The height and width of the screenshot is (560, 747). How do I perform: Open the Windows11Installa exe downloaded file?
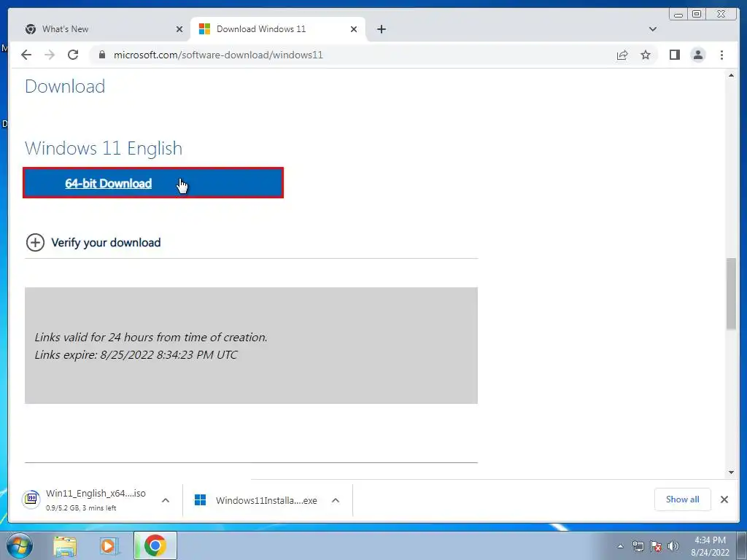pyautogui.click(x=256, y=500)
